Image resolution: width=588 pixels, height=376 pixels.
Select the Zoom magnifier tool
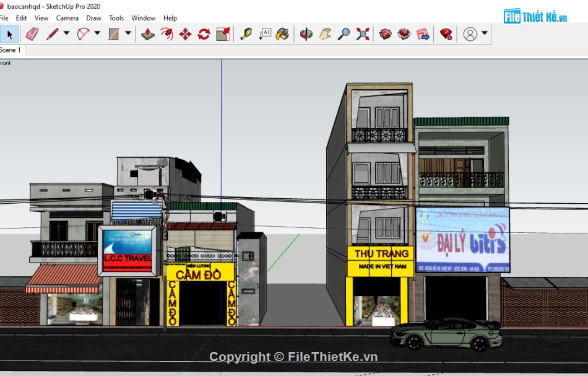(344, 34)
